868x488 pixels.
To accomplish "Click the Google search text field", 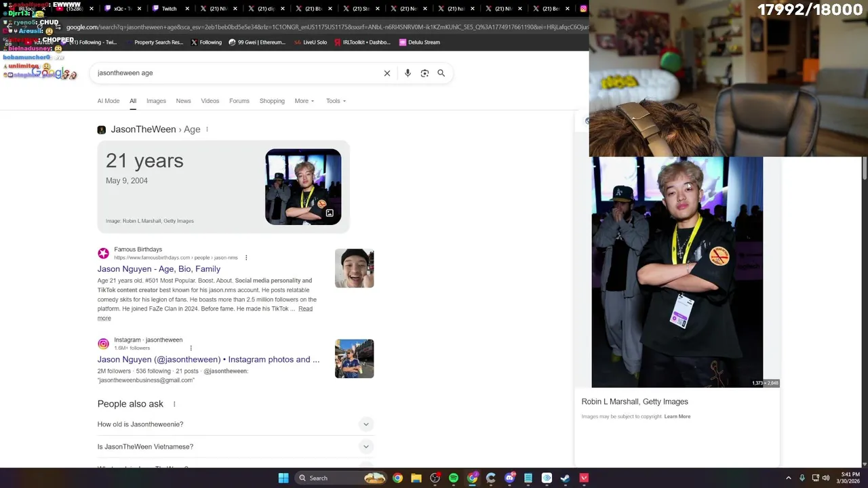I will coord(237,73).
